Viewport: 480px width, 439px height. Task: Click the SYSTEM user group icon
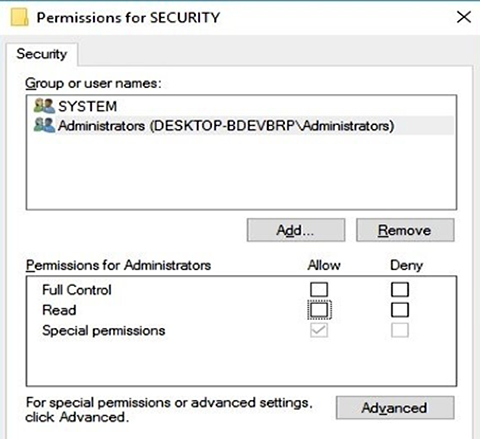(x=44, y=106)
